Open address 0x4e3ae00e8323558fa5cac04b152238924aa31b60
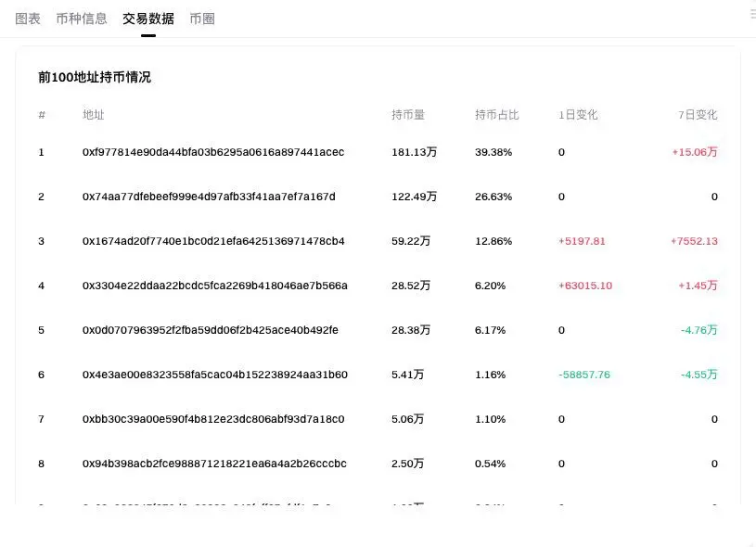 [x=215, y=375]
